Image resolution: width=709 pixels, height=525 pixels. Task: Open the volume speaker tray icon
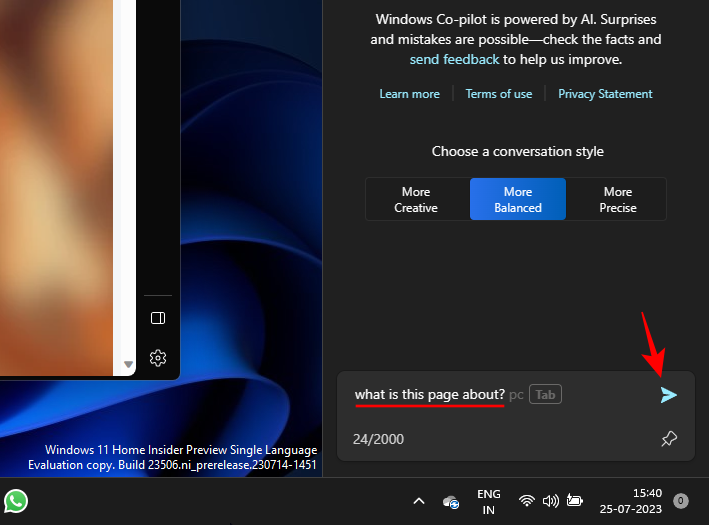pyautogui.click(x=550, y=501)
